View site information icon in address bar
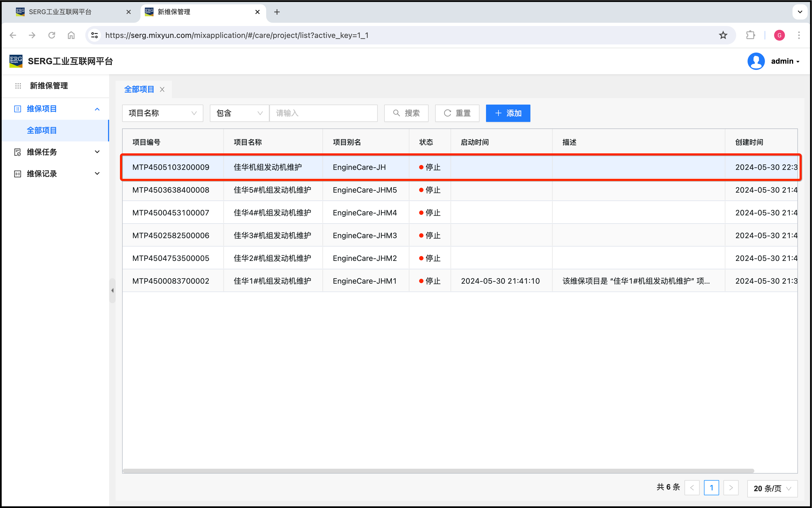This screenshot has width=812, height=508. 95,35
